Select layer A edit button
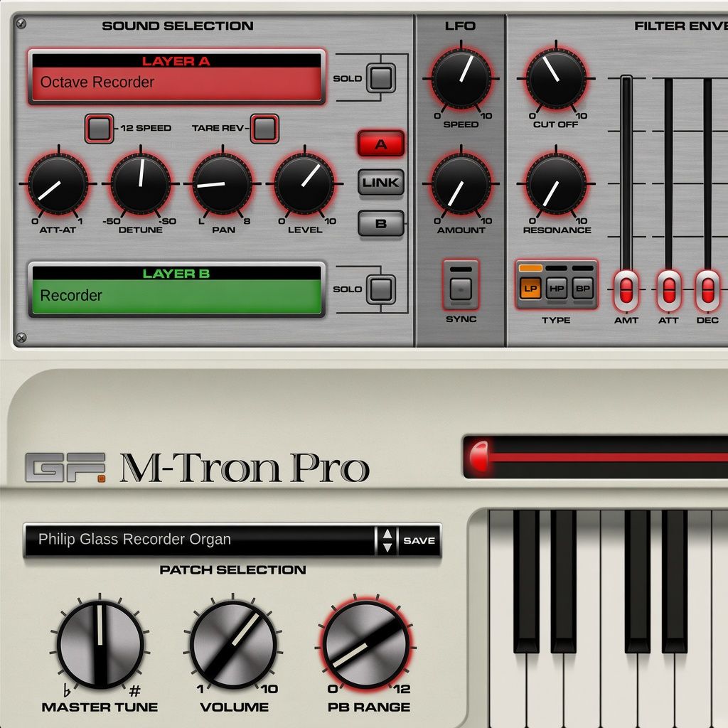 pyautogui.click(x=381, y=144)
